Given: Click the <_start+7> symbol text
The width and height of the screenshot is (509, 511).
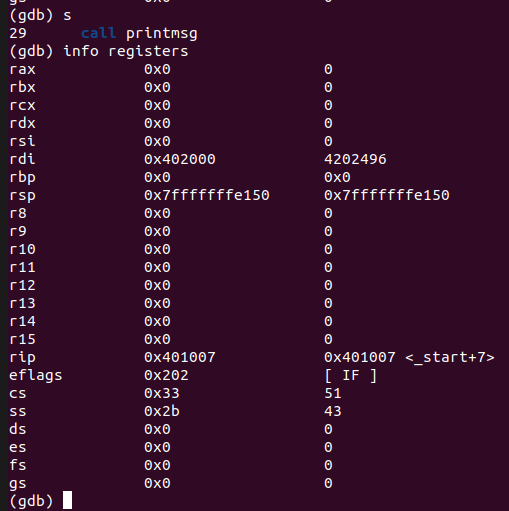Looking at the screenshot, I should pyautogui.click(x=450, y=358).
